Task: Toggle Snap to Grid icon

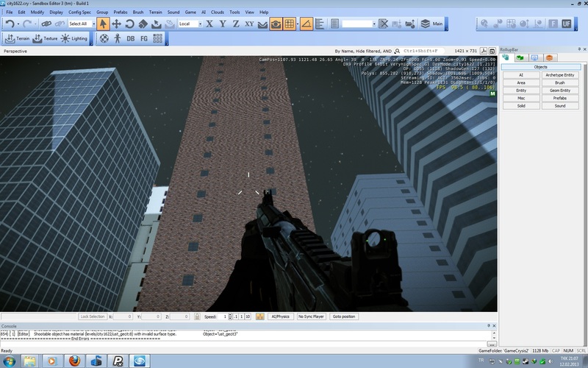Action: 290,24
